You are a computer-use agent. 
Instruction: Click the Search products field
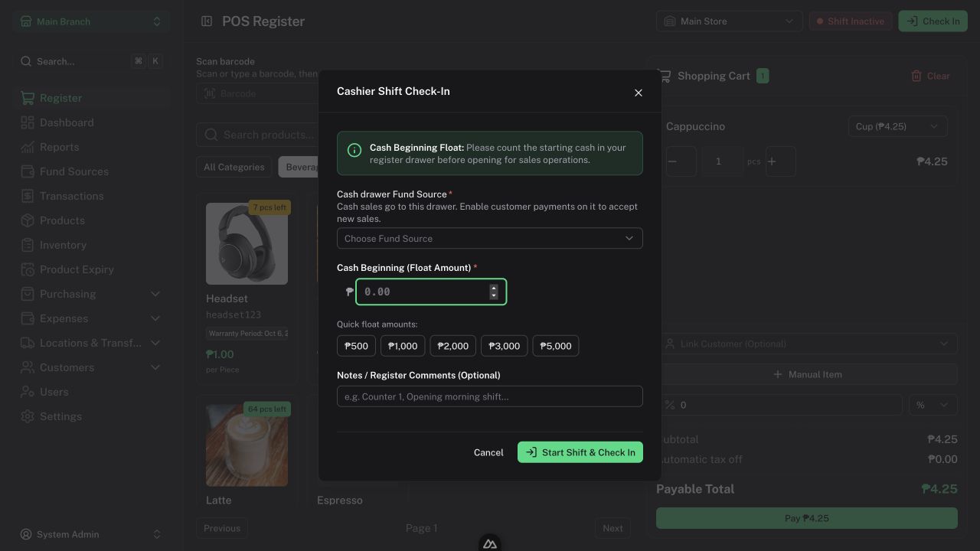(257, 135)
